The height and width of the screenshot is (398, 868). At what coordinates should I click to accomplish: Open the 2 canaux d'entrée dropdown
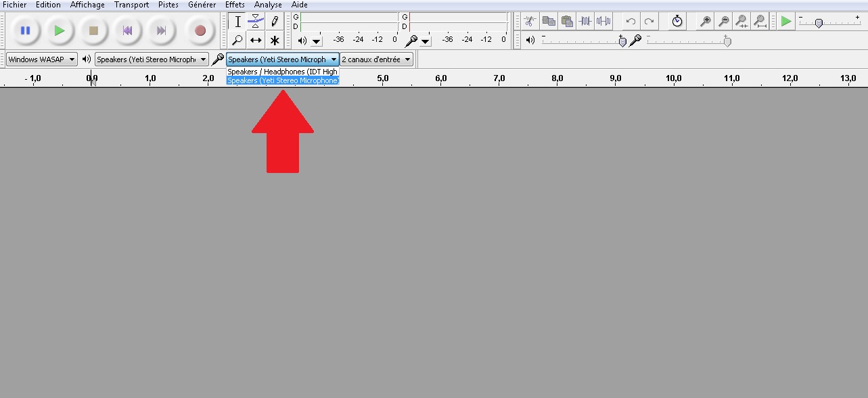point(376,59)
